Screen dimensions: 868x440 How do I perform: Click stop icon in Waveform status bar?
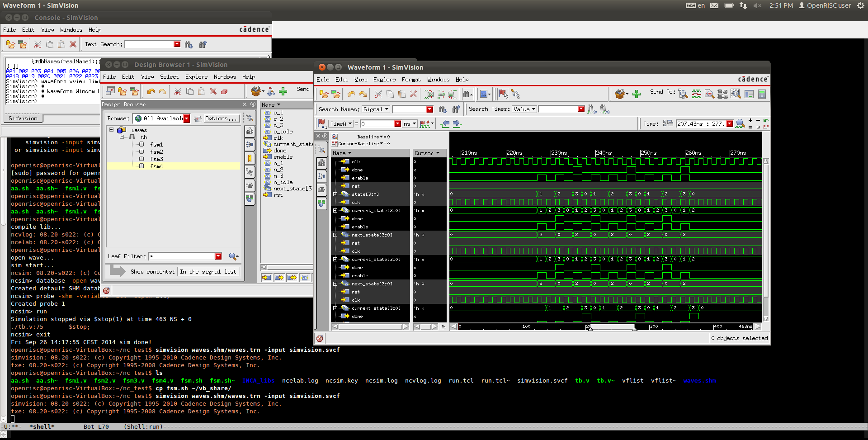point(320,338)
